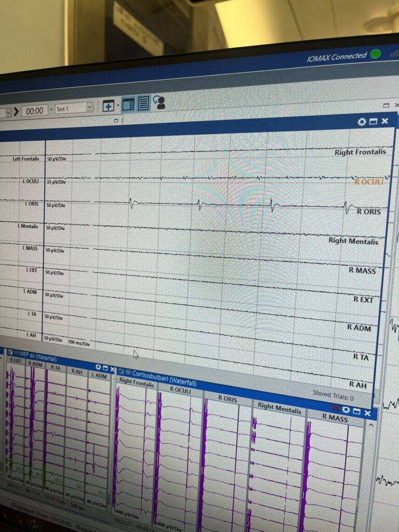This screenshot has width=399, height=532.
Task: Click the status circle in MEP dx title bar
Action: pos(16,353)
